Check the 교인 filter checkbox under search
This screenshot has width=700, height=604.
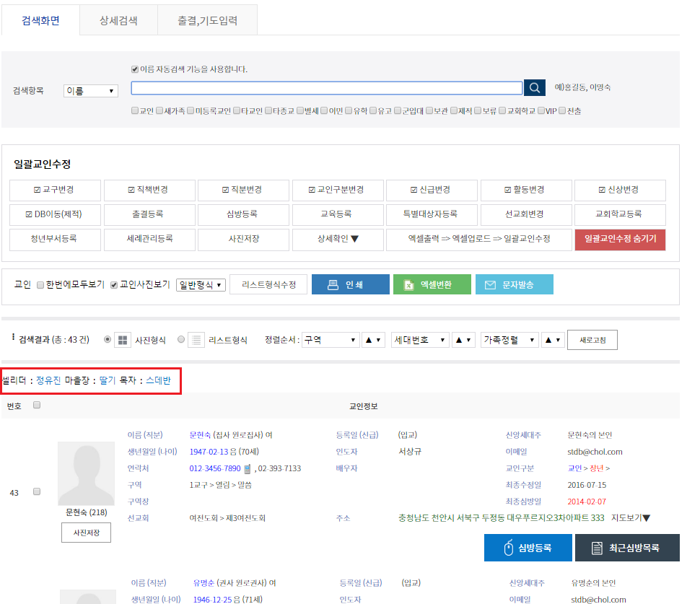coord(135,110)
